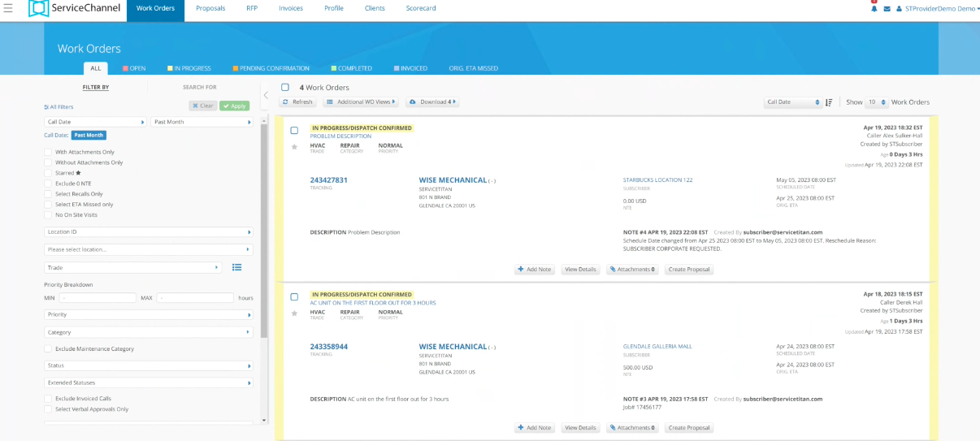Open Call Date filter dropdown
The height and width of the screenshot is (441, 980).
coord(96,122)
